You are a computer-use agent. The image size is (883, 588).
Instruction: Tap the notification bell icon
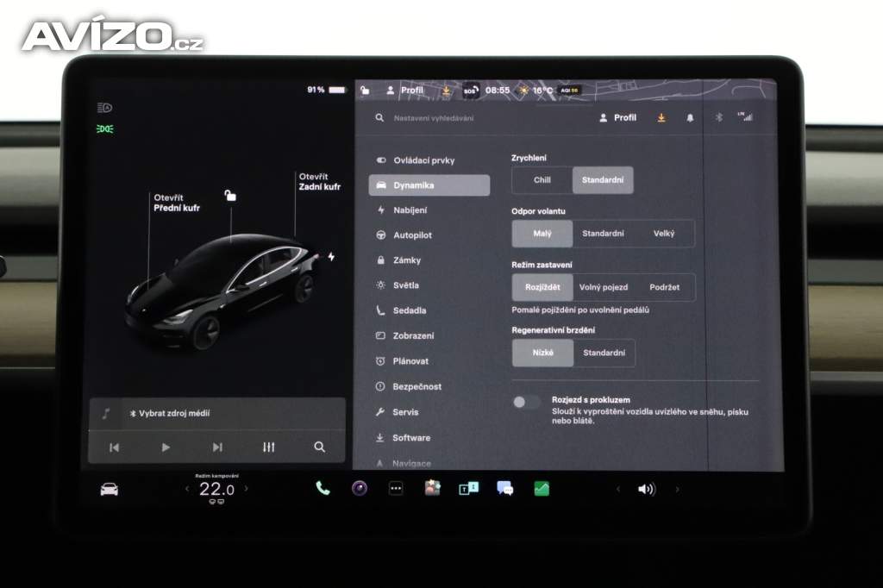[690, 118]
